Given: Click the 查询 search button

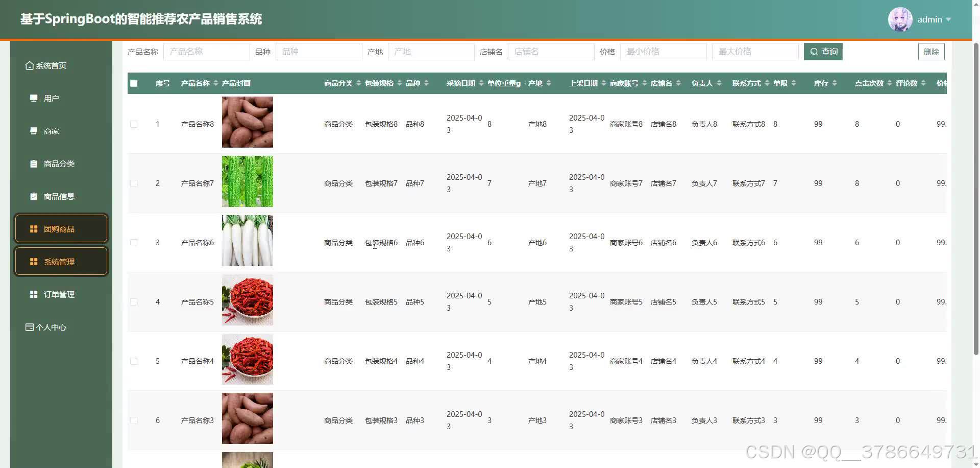Looking at the screenshot, I should [823, 51].
